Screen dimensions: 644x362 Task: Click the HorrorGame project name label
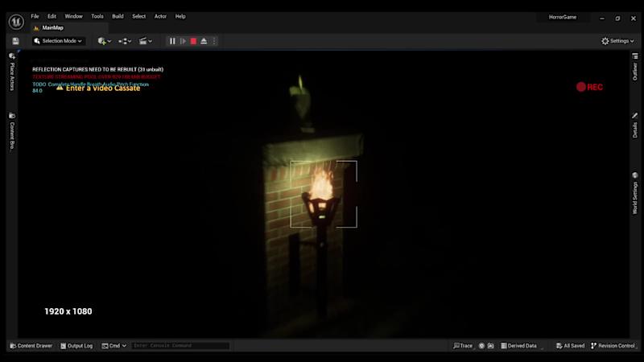(563, 17)
